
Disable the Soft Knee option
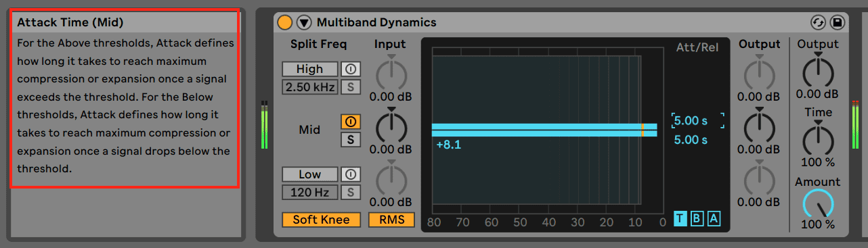point(322,220)
